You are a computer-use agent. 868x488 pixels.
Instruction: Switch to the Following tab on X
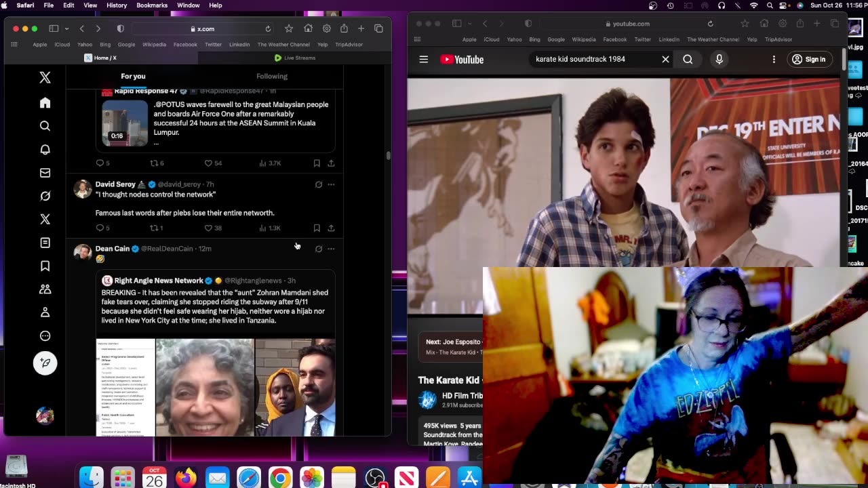[x=272, y=77]
